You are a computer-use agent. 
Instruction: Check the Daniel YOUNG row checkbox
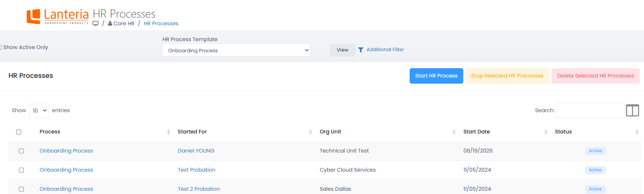[21, 151]
